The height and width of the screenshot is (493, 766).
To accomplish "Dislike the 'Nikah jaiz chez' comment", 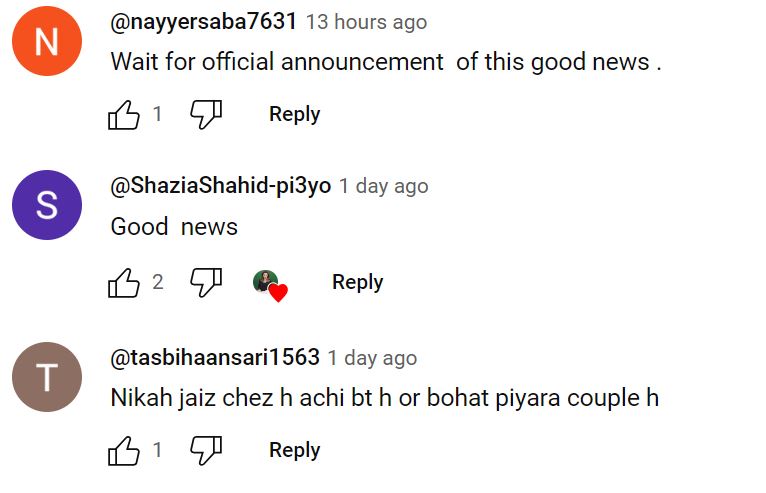I will tap(206, 450).
